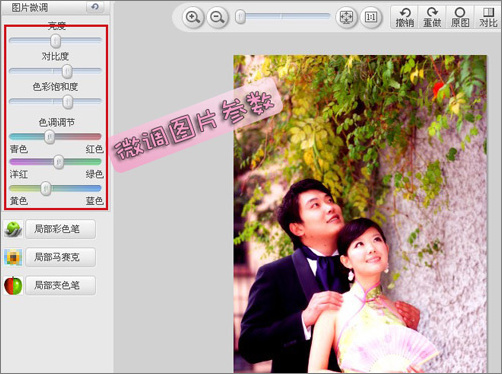Click the 红色 label
The width and height of the screenshot is (502, 374).
[95, 149]
